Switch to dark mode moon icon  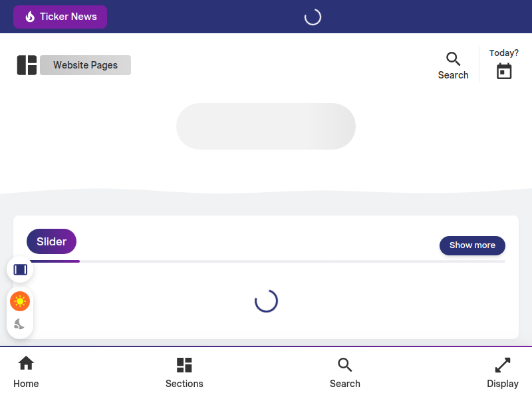click(x=19, y=324)
